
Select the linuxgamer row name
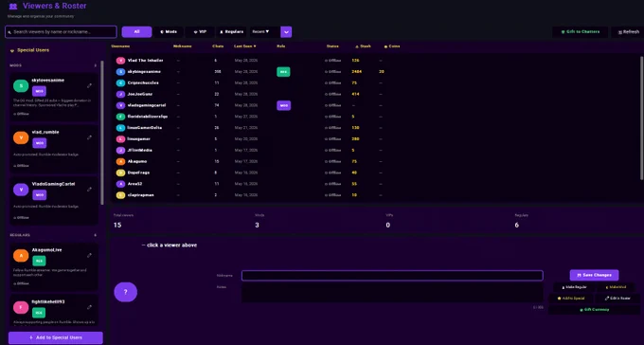coord(139,139)
